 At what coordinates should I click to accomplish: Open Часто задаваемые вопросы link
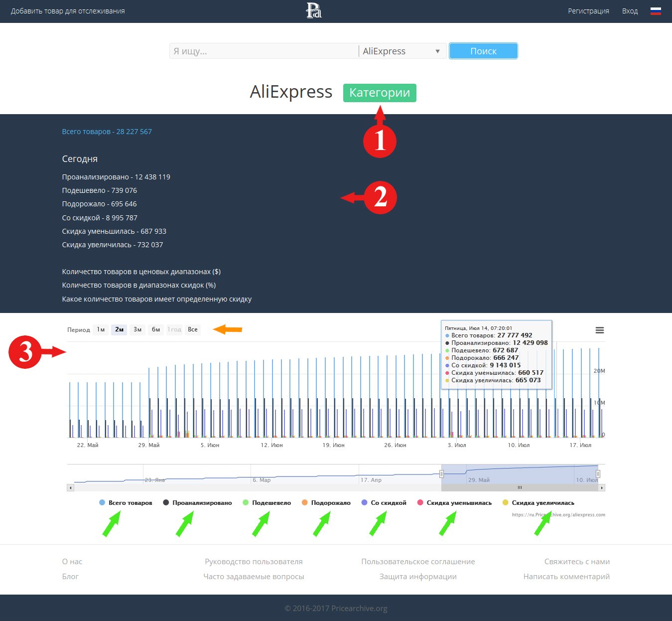254,577
